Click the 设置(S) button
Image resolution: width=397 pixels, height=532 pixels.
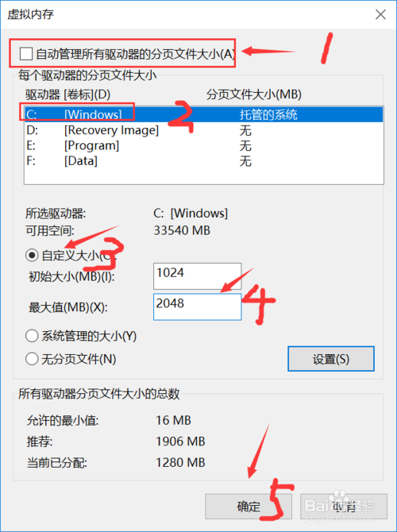pyautogui.click(x=331, y=359)
